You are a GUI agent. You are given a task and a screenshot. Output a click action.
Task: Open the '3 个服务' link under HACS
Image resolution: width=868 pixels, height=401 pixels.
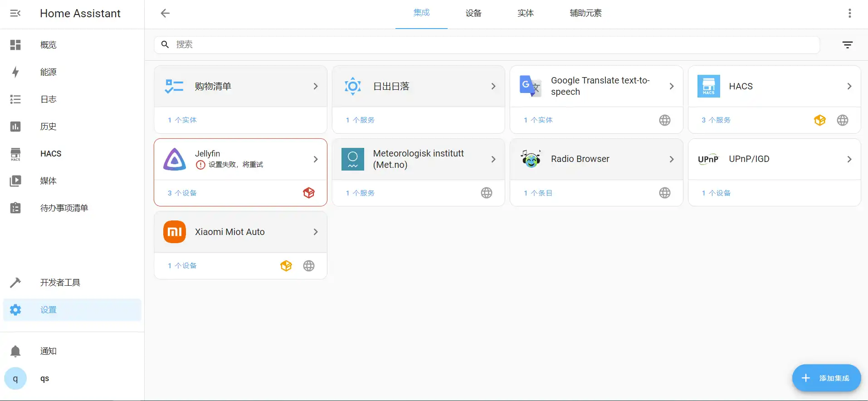click(x=716, y=120)
